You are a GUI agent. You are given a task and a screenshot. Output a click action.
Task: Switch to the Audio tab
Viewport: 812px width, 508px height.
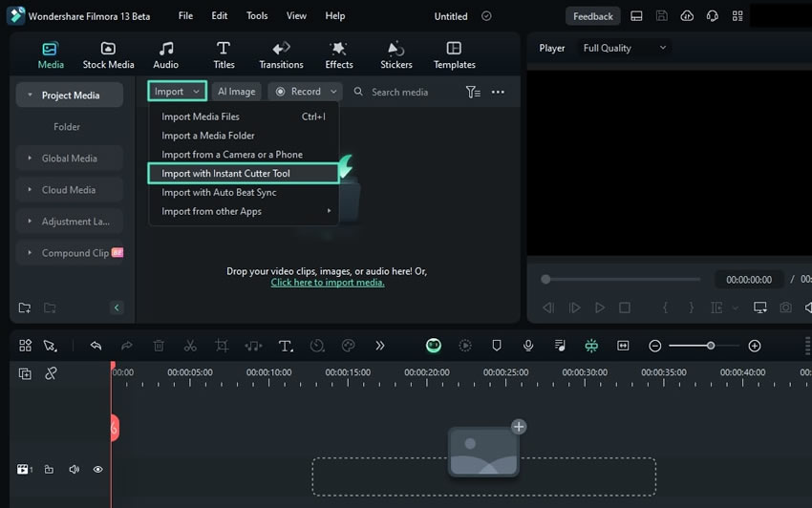(165, 55)
